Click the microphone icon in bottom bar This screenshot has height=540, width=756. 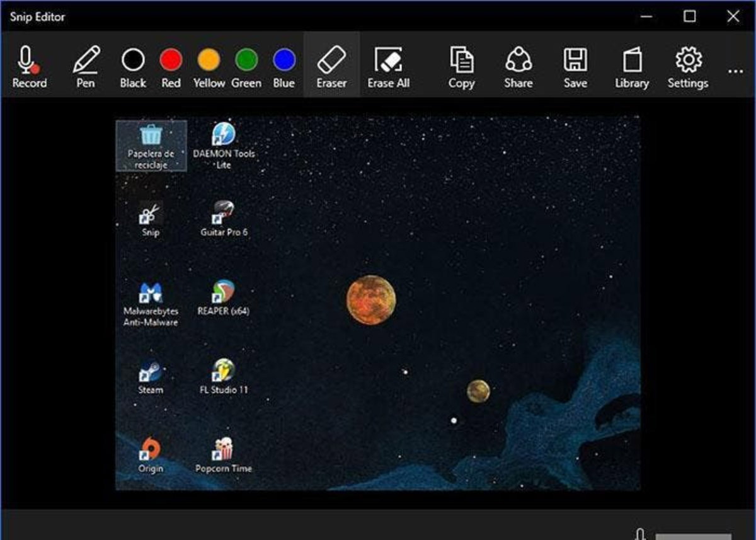(640, 534)
